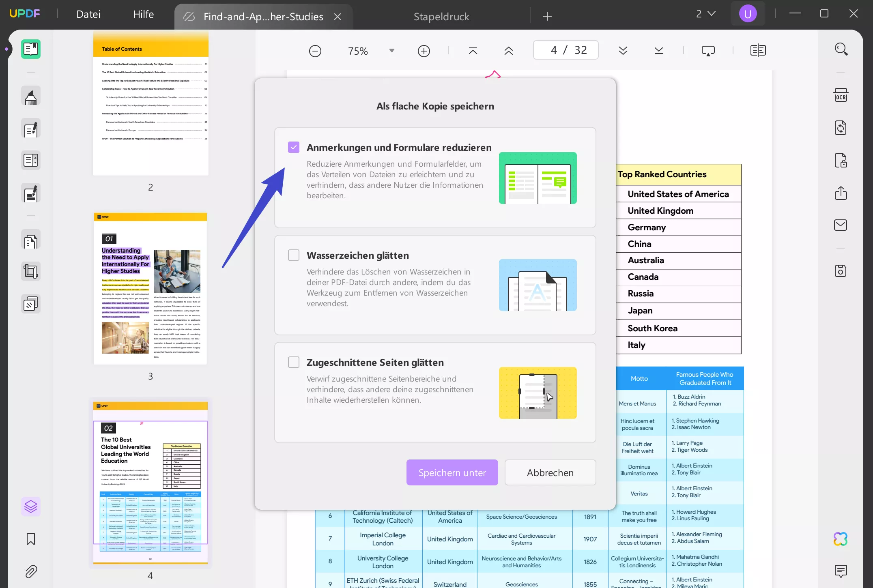
Task: Open the layers icon in left sidebar
Action: 31,506
